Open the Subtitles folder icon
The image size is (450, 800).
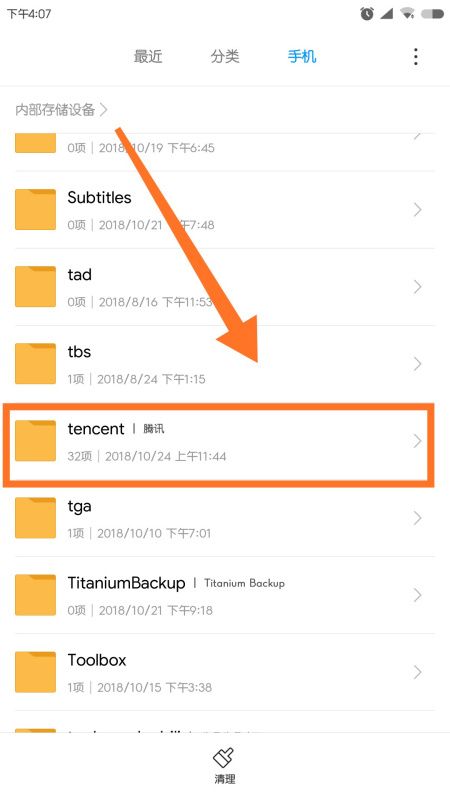pos(35,210)
